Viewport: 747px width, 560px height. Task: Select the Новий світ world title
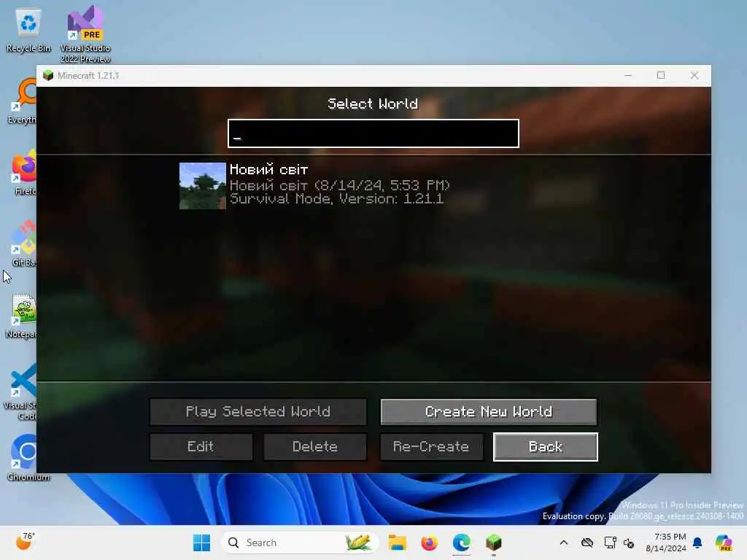click(x=268, y=169)
